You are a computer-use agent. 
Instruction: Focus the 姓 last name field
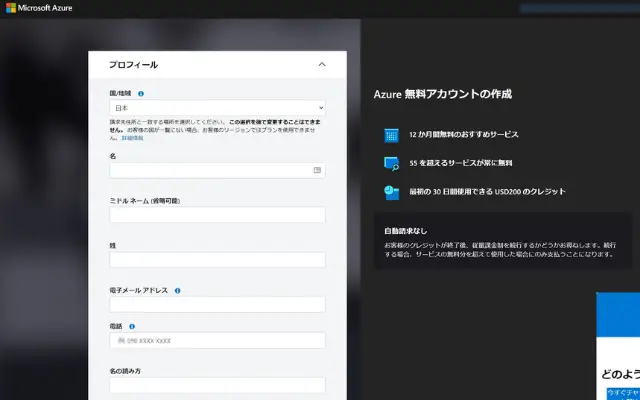tap(217, 260)
